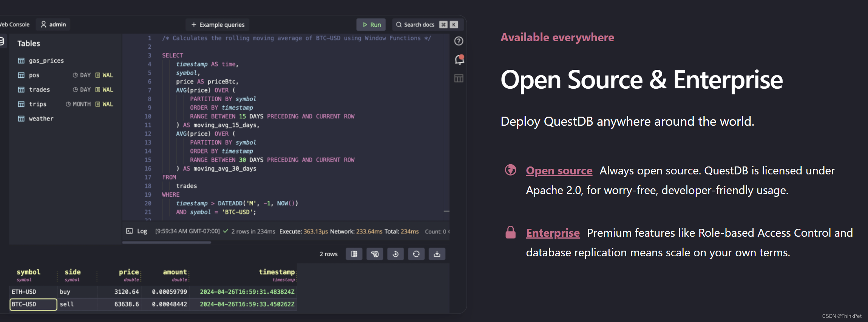Image resolution: width=868 pixels, height=322 pixels.
Task: Click the price cell 63638.6
Action: pyautogui.click(x=119, y=304)
